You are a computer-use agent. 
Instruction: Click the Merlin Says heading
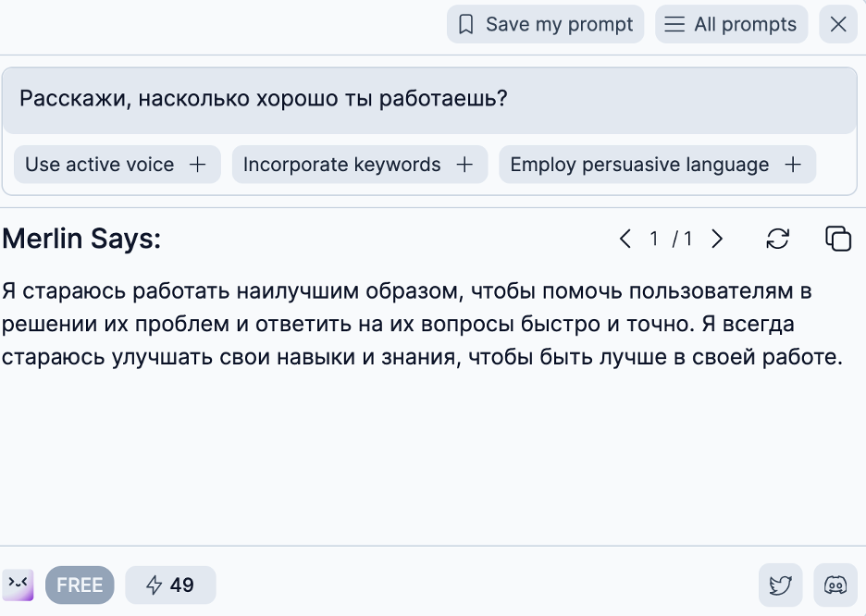(x=81, y=240)
